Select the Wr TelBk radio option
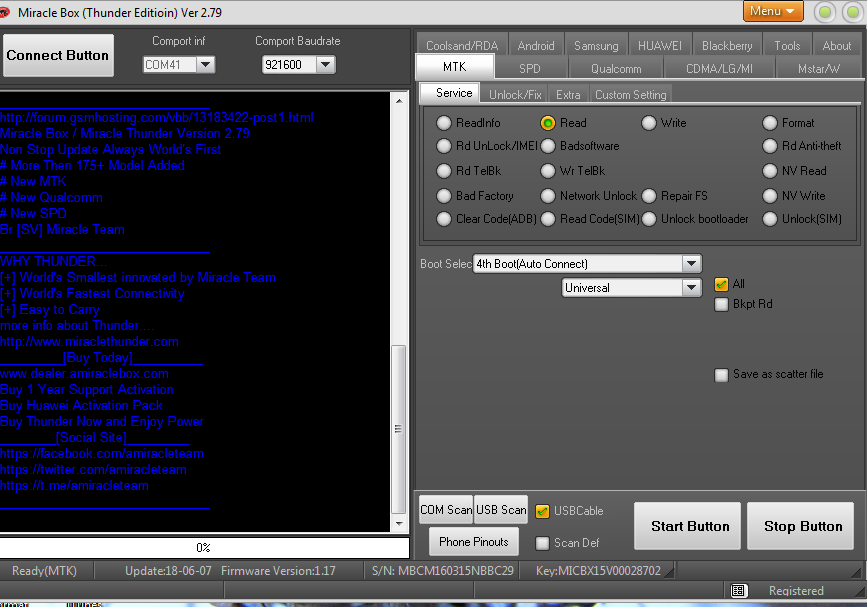Screen dimensions: 867x607 pos(547,171)
